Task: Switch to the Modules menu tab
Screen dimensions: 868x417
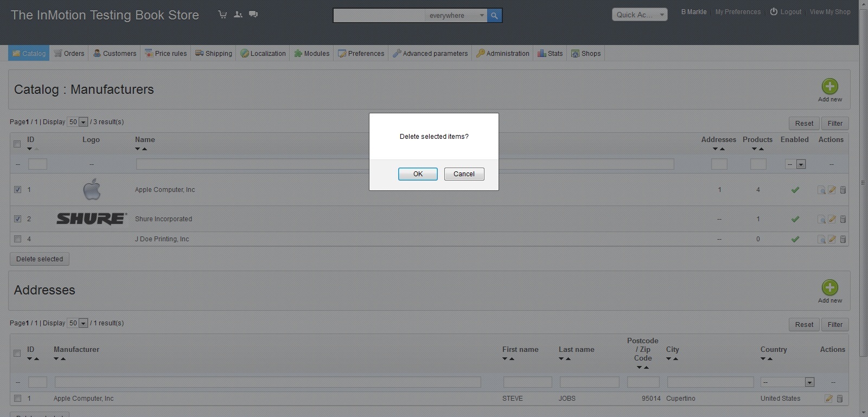Action: click(x=312, y=54)
